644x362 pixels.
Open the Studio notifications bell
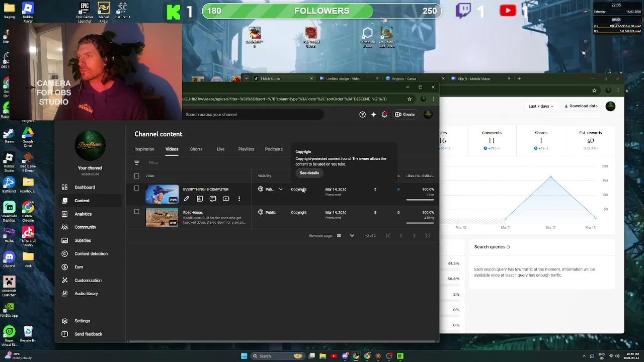coord(384,115)
